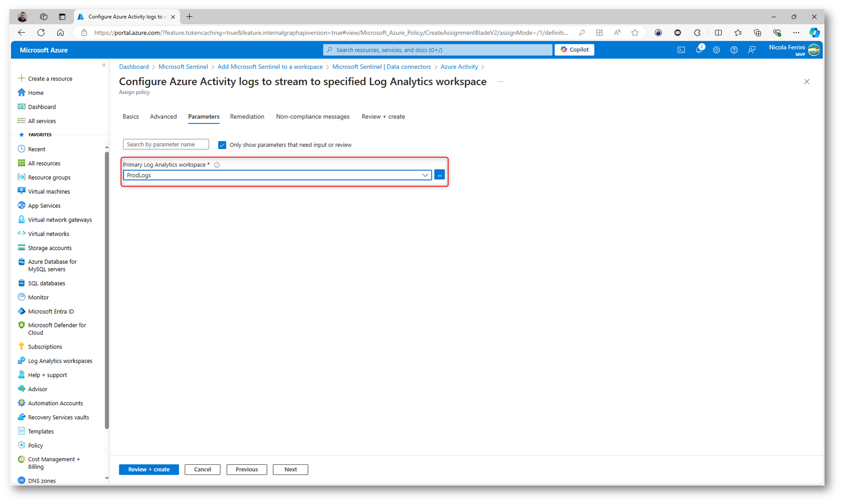Open browser Extensions puzzle icon

[697, 33]
